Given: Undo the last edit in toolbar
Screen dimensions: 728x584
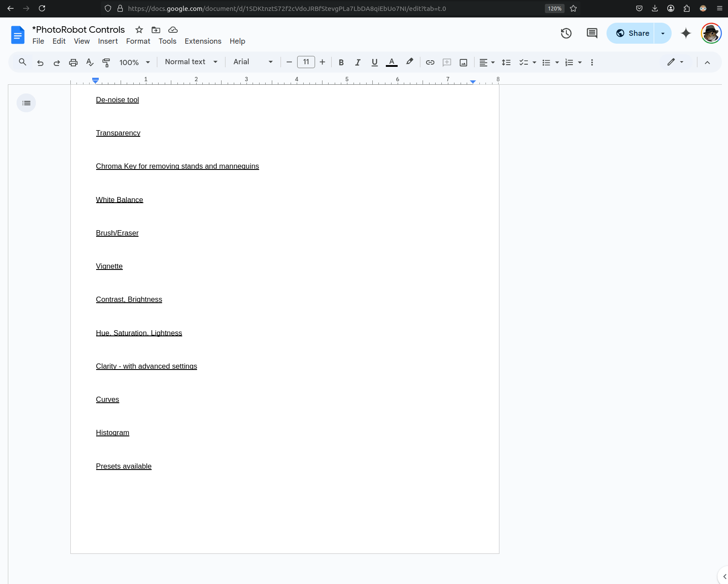Looking at the screenshot, I should [40, 62].
